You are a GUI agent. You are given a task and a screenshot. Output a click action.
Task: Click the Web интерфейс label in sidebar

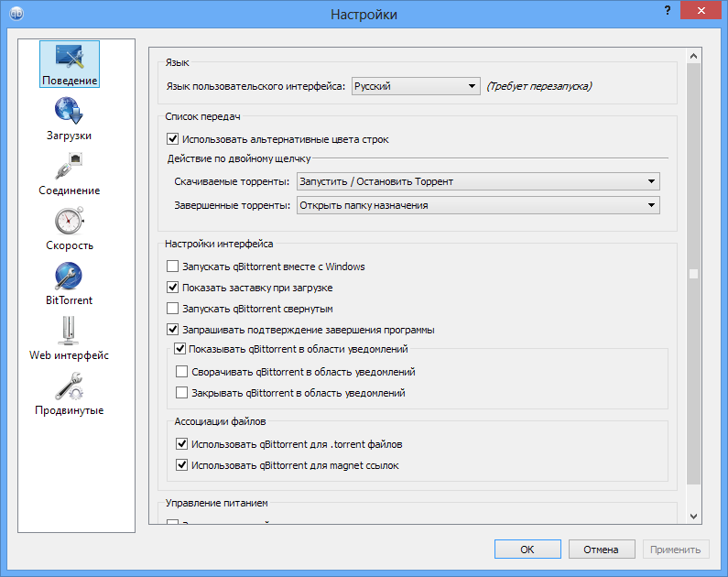coord(70,355)
